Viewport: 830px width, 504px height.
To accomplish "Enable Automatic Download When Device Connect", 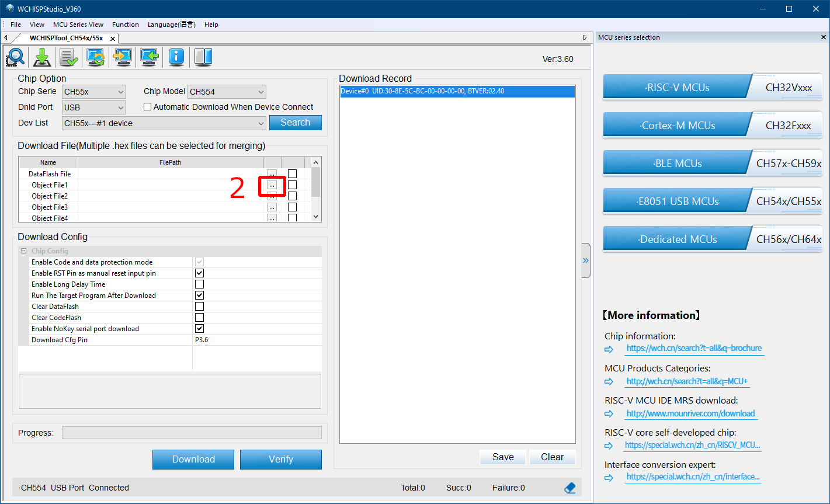I will pyautogui.click(x=148, y=106).
